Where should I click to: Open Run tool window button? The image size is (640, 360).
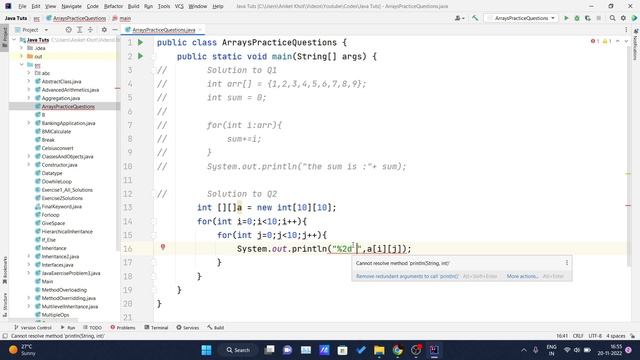68,327
